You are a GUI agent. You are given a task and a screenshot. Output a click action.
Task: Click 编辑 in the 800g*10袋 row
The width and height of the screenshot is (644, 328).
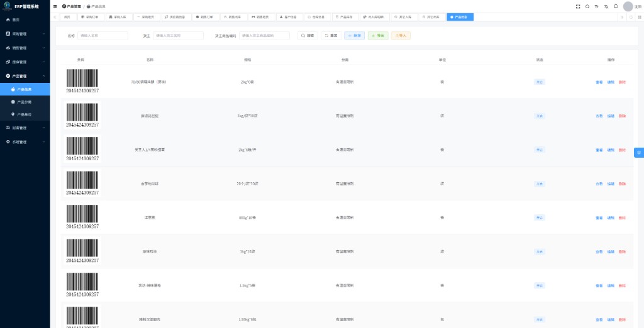pos(611,218)
